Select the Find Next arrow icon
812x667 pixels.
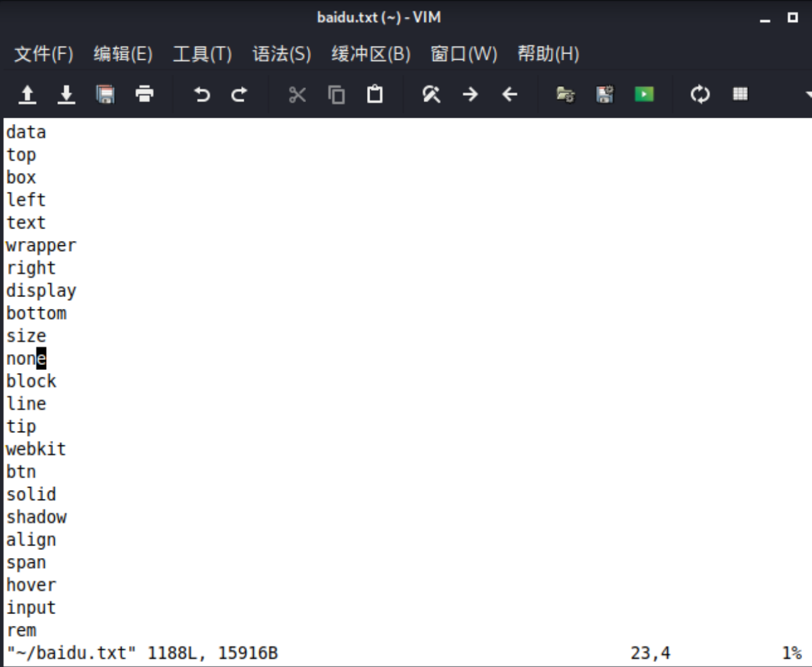470,95
